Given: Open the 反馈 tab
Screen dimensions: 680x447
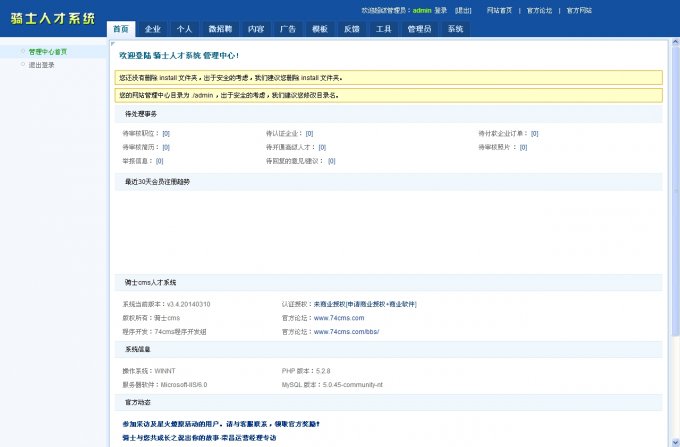Looking at the screenshot, I should tap(352, 29).
